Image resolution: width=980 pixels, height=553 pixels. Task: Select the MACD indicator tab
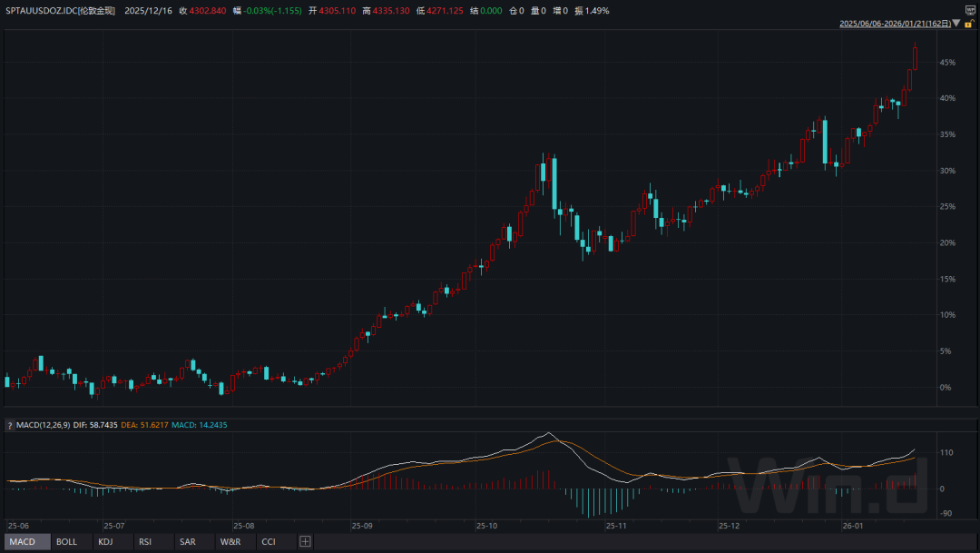click(x=22, y=542)
